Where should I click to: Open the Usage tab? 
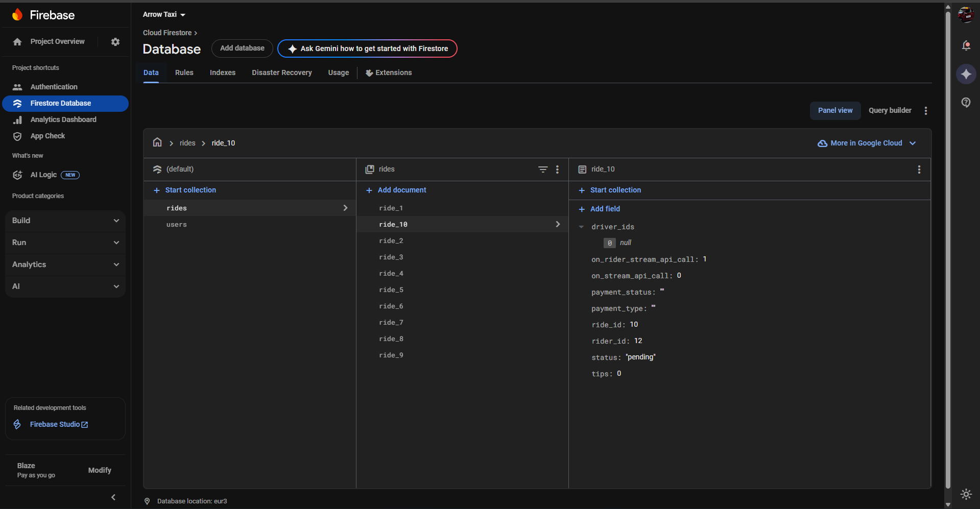338,73
